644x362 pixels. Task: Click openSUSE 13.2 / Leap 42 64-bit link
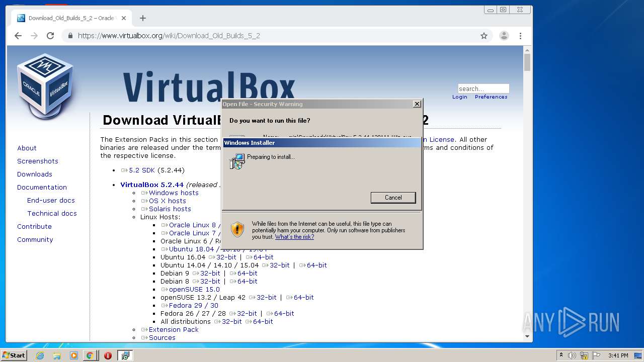point(300,297)
